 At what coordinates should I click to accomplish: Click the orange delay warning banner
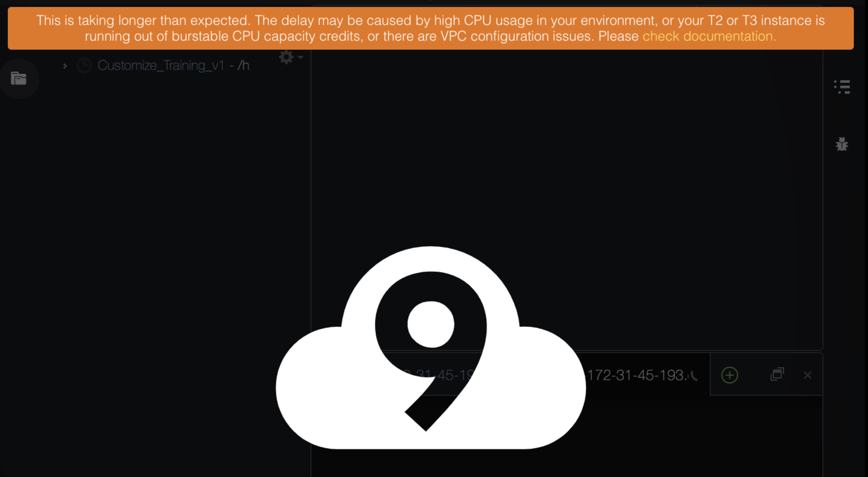click(431, 28)
